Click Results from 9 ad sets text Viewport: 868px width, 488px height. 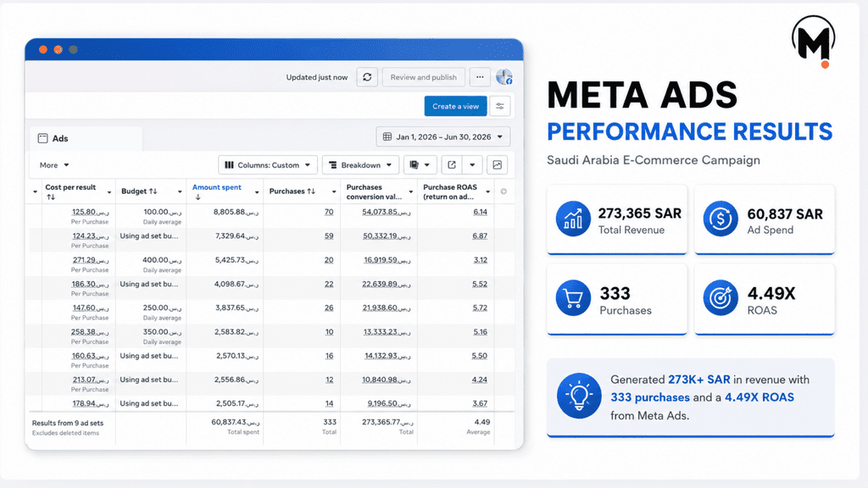coord(68,423)
